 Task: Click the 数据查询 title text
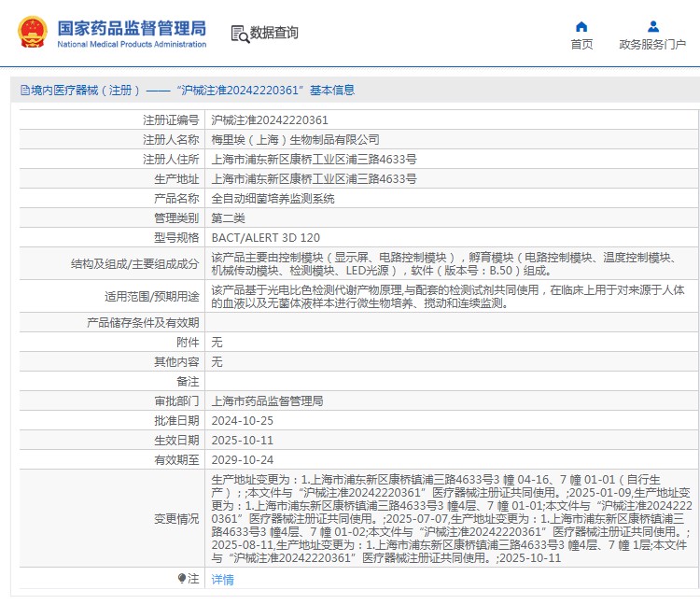(x=274, y=33)
